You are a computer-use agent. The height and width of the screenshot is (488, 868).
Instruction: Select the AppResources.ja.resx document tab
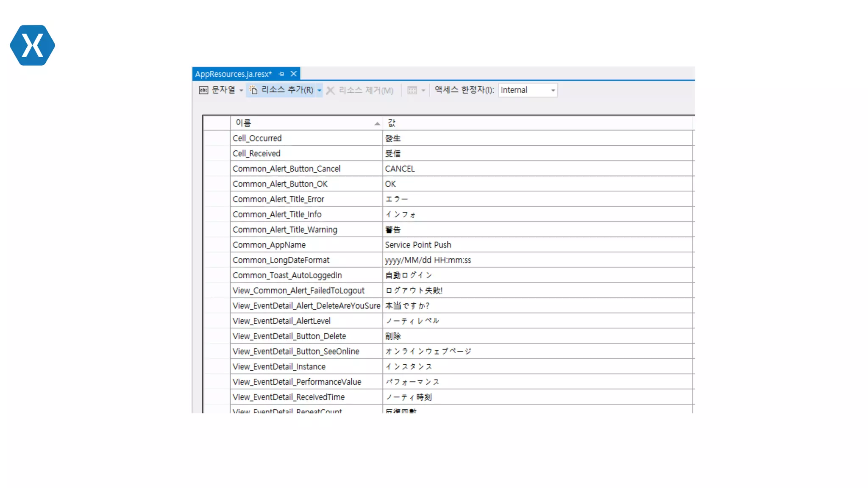tap(233, 74)
